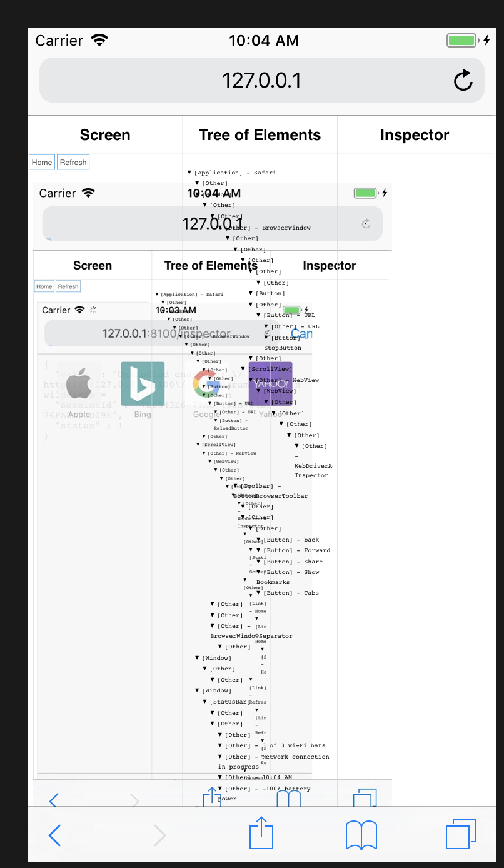Click the page reload icon in the address bar

click(463, 79)
